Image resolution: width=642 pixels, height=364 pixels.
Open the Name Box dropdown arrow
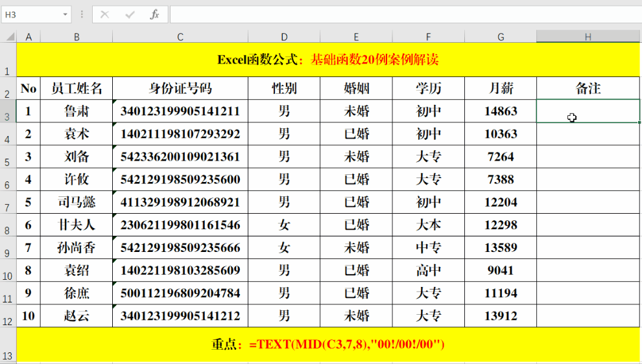65,15
